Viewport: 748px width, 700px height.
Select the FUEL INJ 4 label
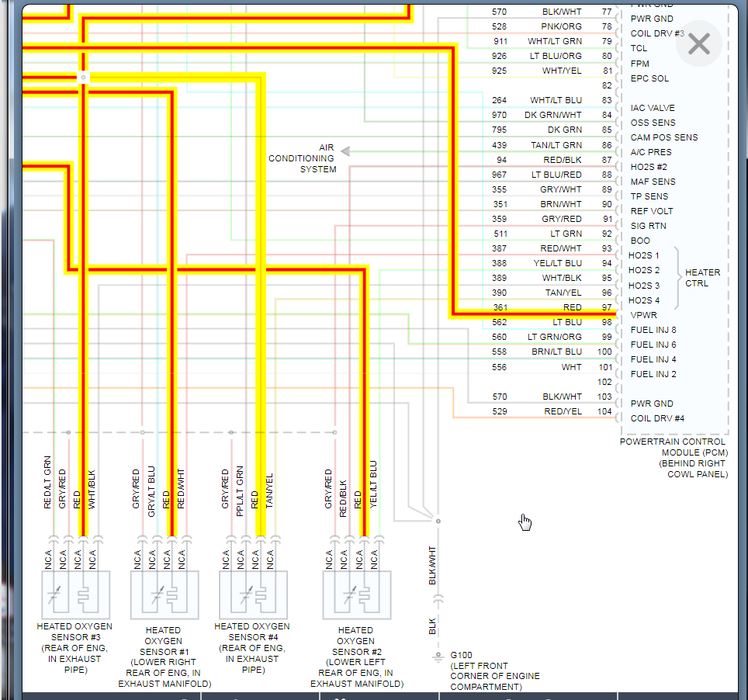[x=653, y=359]
